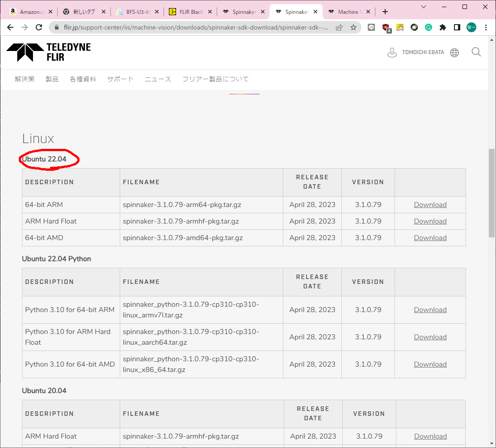Toggle the browser side panel
This screenshot has height=448, width=496.
457,27
